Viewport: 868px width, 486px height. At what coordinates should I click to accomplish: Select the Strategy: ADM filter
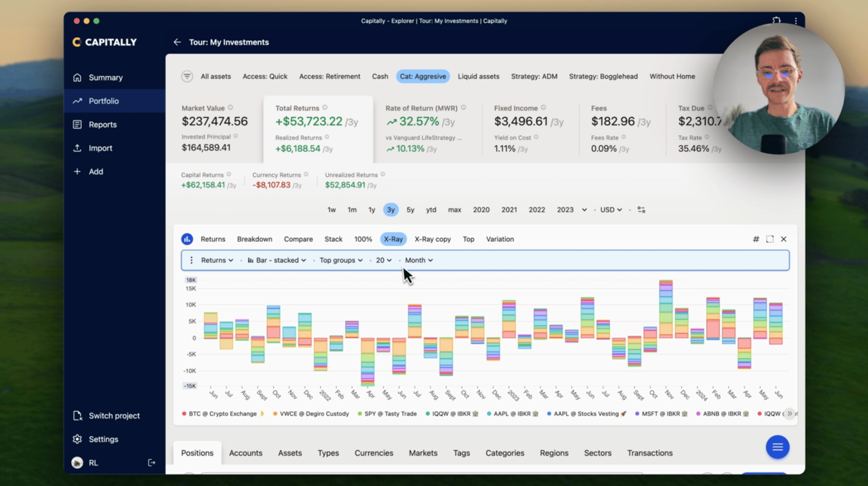point(534,76)
